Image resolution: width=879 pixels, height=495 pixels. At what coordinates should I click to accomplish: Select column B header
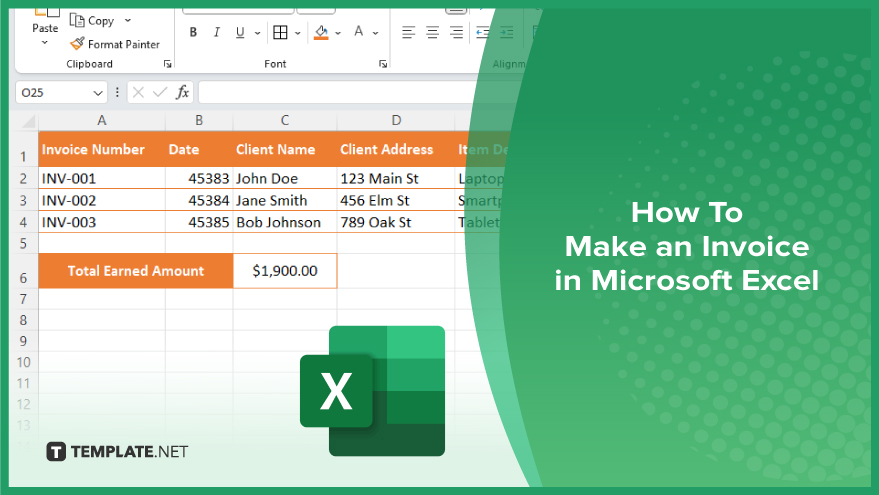pos(199,120)
